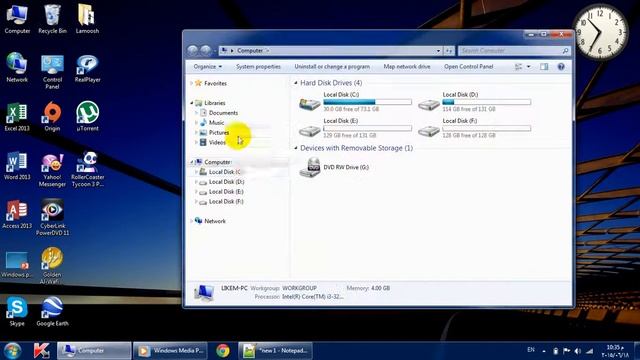Collapse the Hard Disk Drives group
Viewport: 640px width, 360px height.
[296, 83]
